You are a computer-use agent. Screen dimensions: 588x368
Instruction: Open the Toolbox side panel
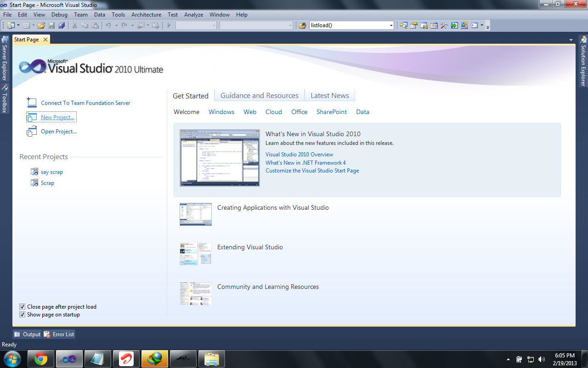click(5, 98)
